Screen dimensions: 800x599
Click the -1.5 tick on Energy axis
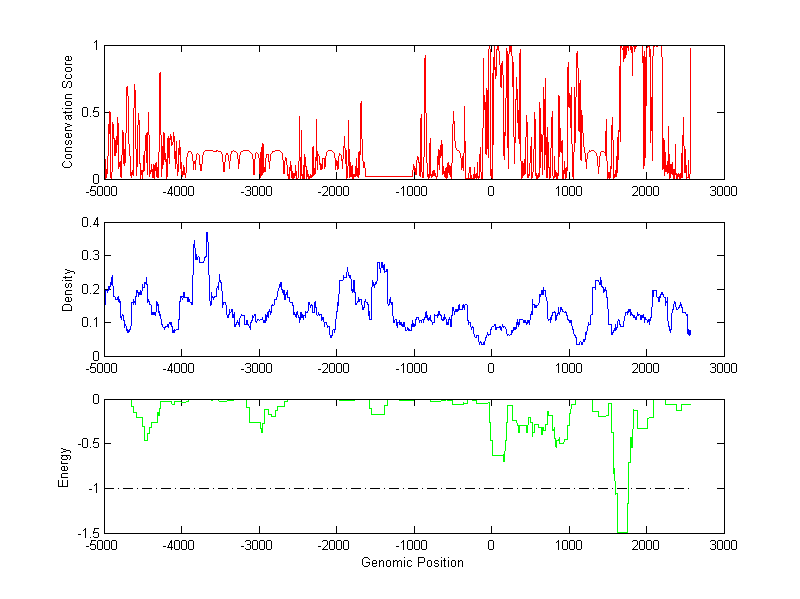[x=88, y=534]
